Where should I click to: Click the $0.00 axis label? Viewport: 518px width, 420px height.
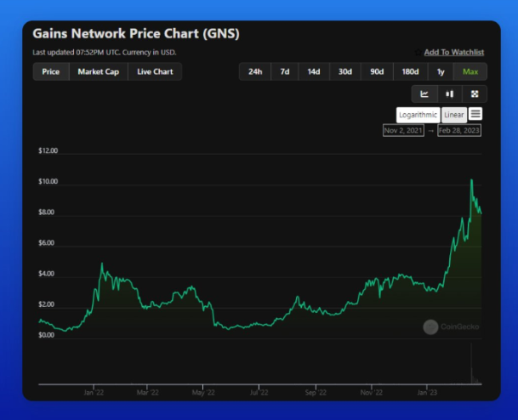tap(46, 335)
